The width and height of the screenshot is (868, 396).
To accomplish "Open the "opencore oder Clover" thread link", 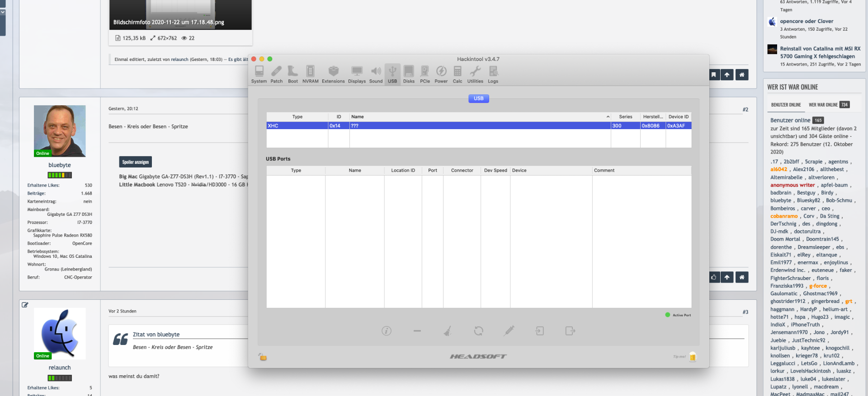I will click(807, 21).
